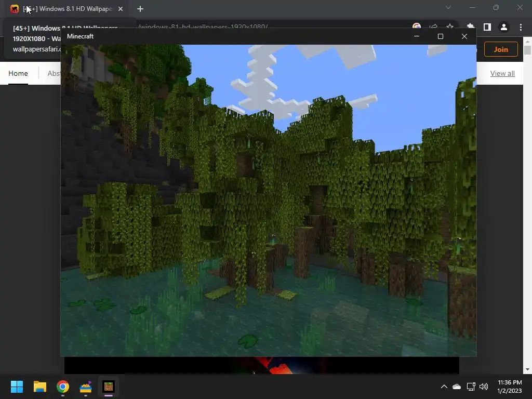Open the network status tray icon
Viewport: 532px width, 399px height.
(471, 387)
